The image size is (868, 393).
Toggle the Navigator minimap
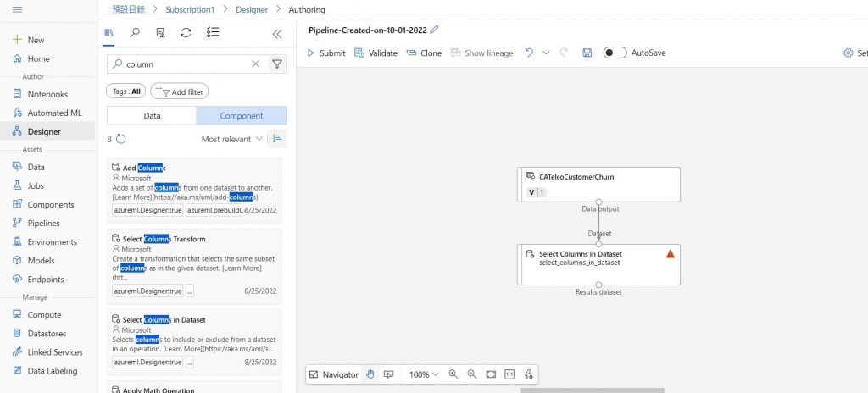[334, 374]
